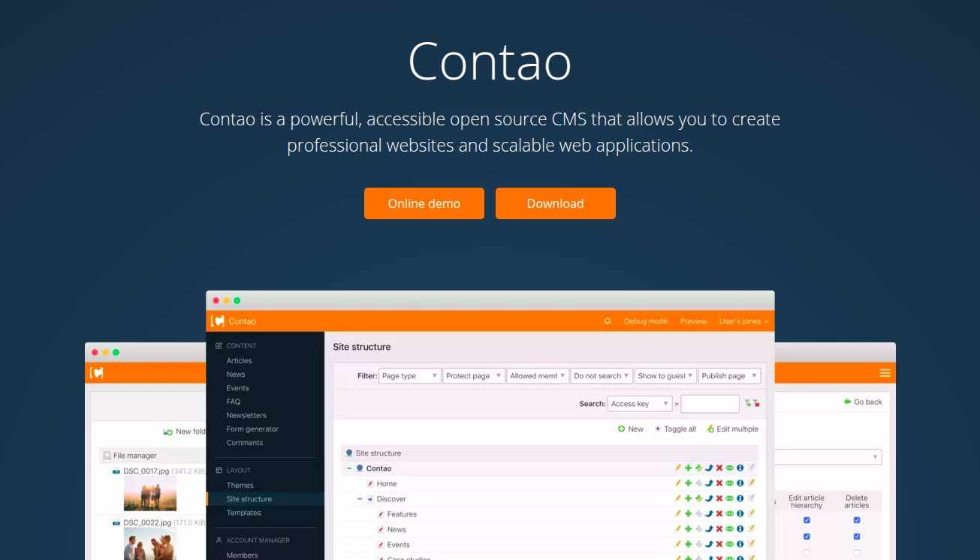Image resolution: width=980 pixels, height=560 pixels.
Task: Open the Show to guests filter dropdown
Action: click(665, 376)
